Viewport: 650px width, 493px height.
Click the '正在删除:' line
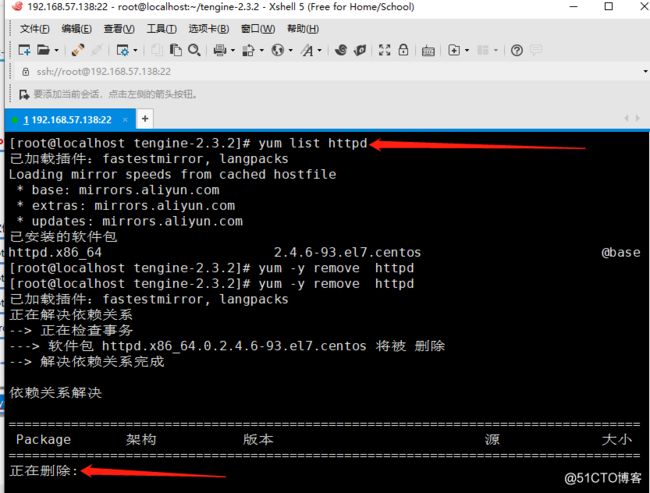pyautogui.click(x=44, y=471)
